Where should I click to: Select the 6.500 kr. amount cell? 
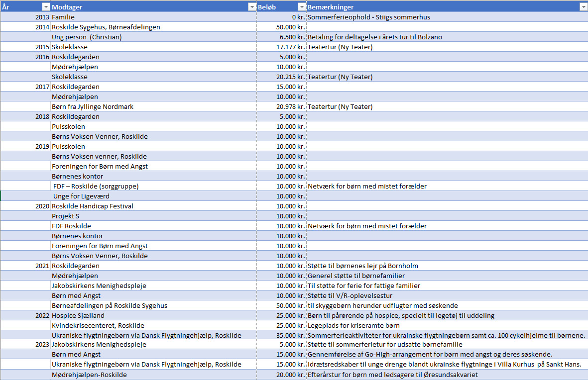tap(281, 37)
